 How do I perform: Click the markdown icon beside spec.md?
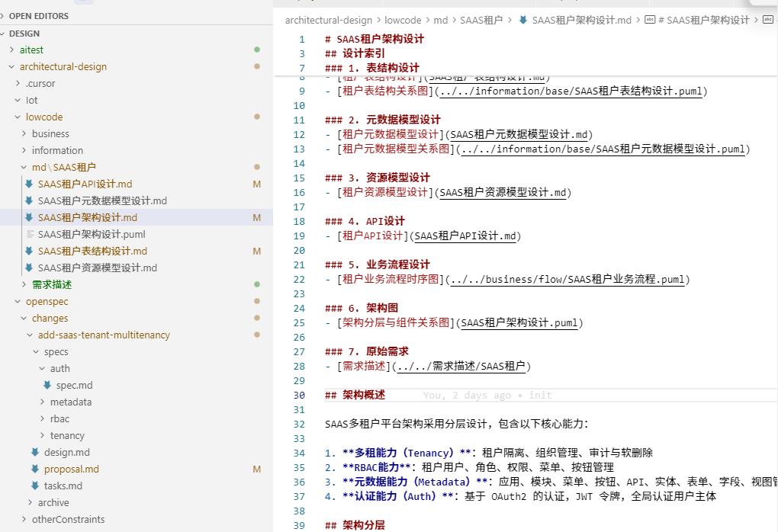click(47, 385)
